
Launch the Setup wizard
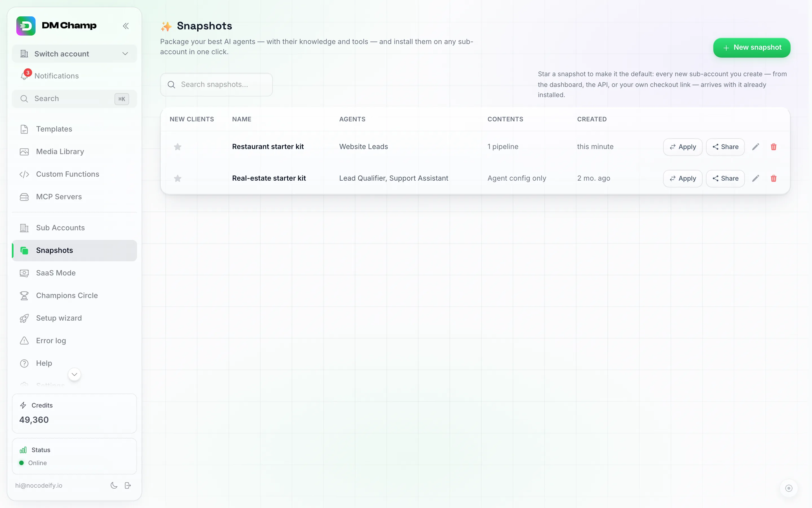coord(74,318)
